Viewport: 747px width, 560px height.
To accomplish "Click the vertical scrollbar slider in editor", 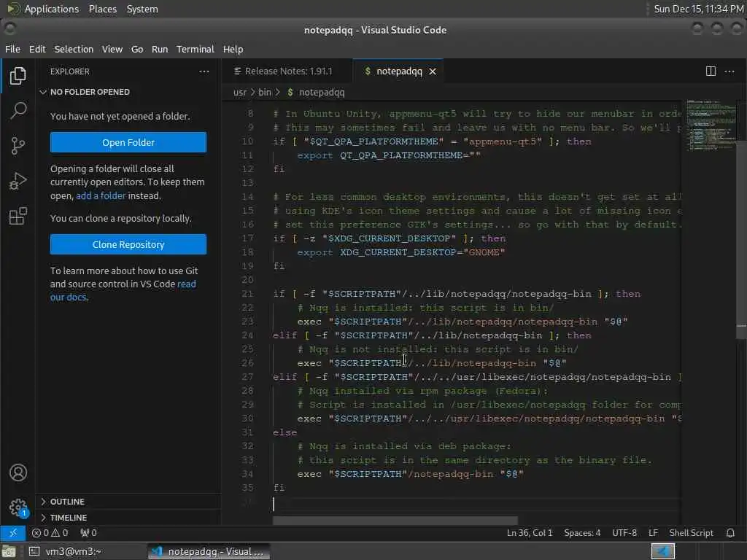I will (x=741, y=241).
